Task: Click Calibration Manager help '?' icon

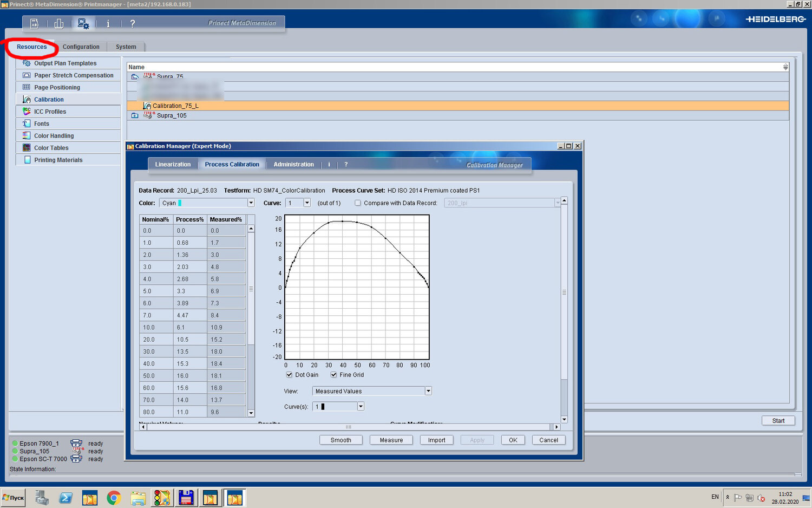Action: pyautogui.click(x=346, y=165)
